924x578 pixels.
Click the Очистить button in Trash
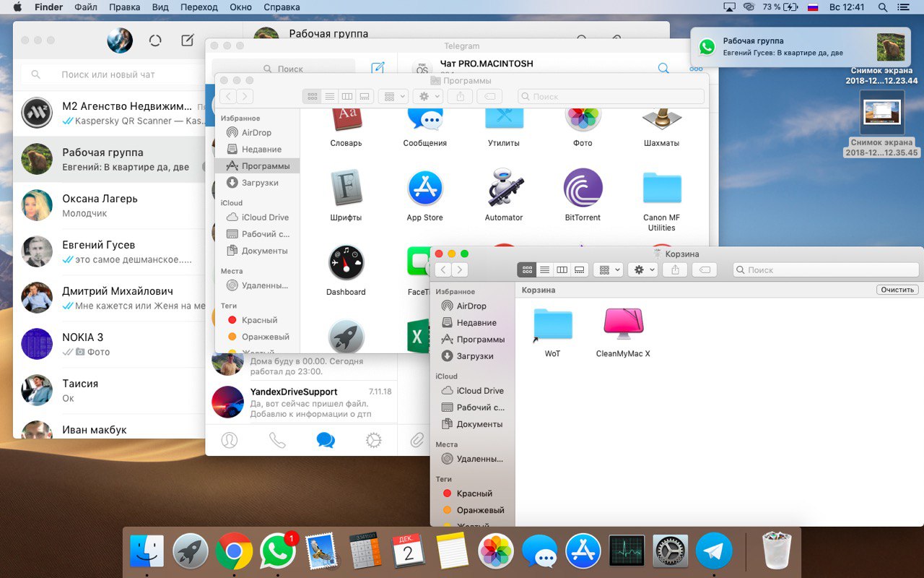click(897, 290)
